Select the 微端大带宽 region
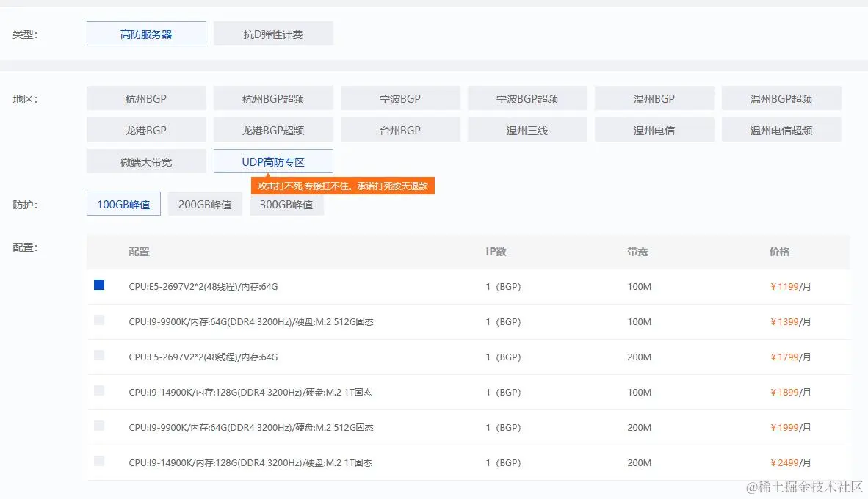Screen dimensions: 868x499 pyautogui.click(x=146, y=161)
